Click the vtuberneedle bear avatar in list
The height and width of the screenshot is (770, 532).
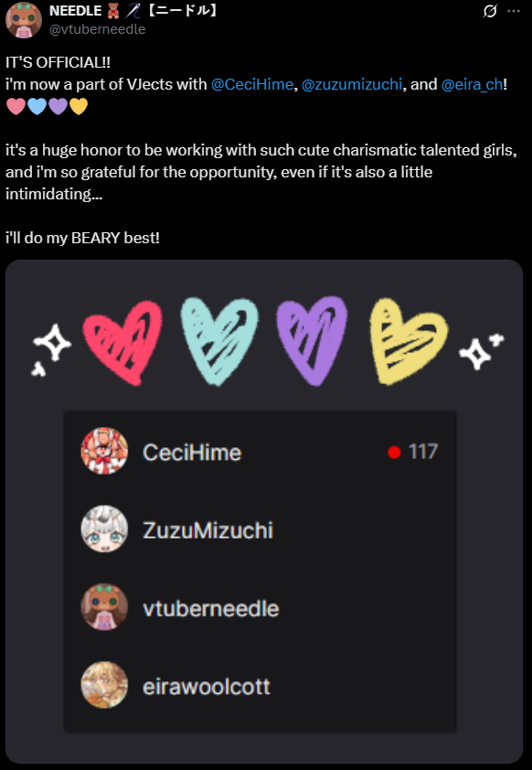pyautogui.click(x=104, y=607)
